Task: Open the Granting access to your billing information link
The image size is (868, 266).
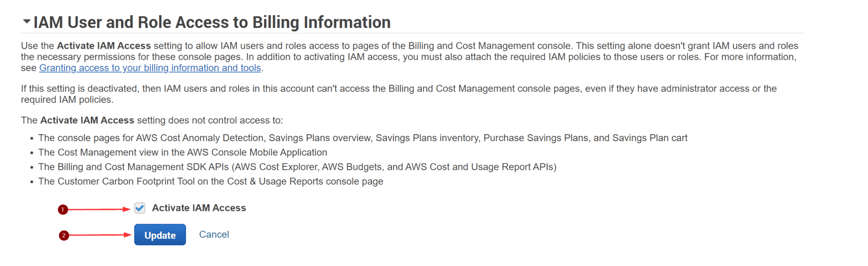Action: point(150,68)
